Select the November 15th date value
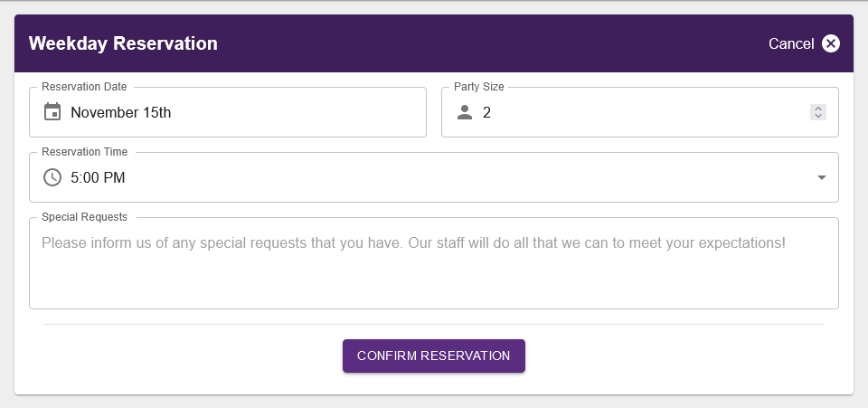Viewport: 868px width, 408px height. (120, 113)
